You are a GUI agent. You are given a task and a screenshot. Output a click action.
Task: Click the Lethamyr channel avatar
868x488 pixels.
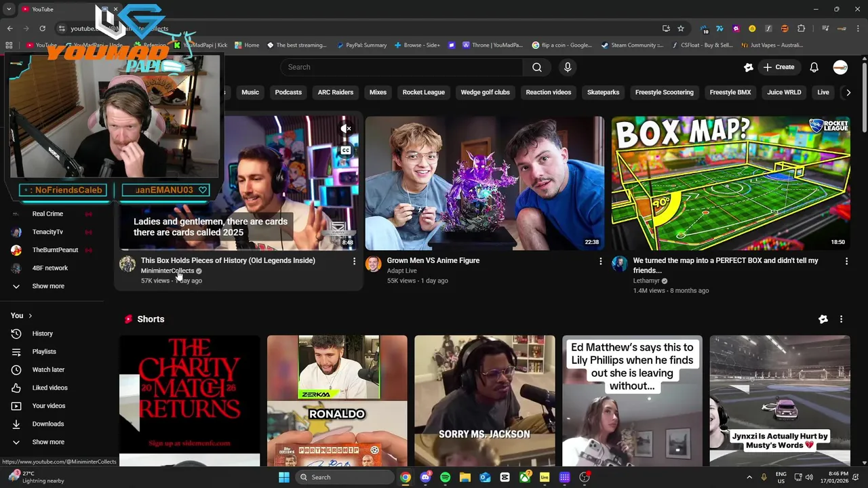click(x=620, y=264)
